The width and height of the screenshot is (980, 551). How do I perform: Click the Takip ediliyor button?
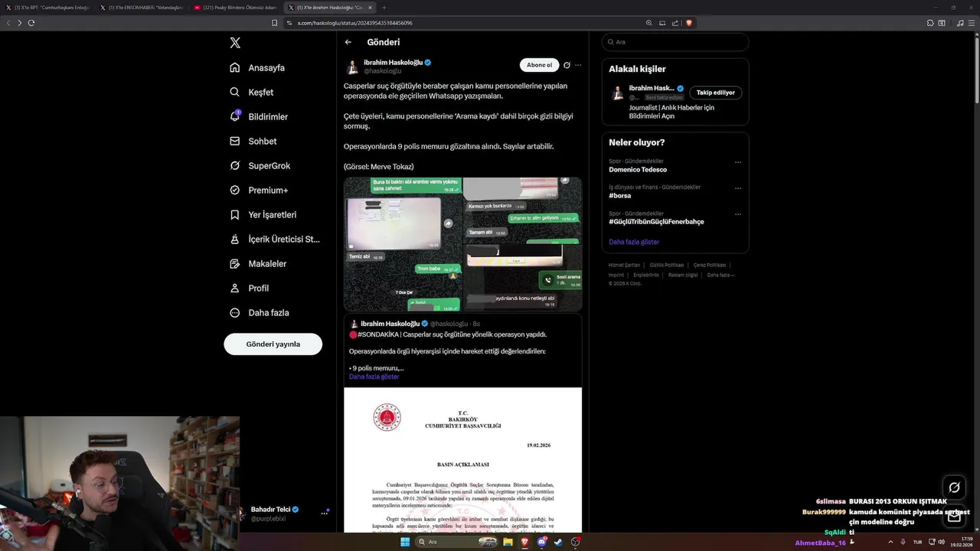pos(716,93)
